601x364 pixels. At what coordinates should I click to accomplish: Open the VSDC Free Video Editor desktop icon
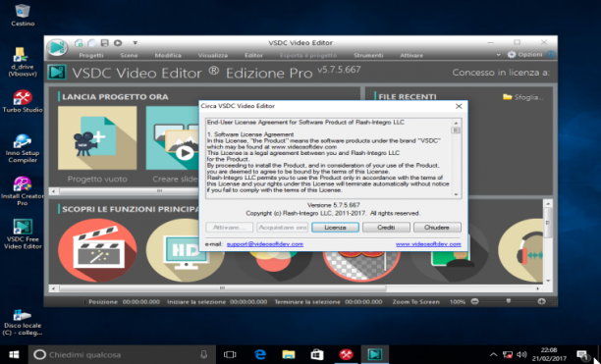point(23,234)
